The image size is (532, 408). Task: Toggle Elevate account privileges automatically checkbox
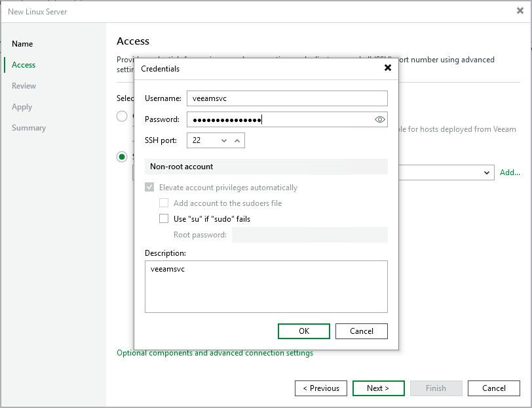(150, 188)
